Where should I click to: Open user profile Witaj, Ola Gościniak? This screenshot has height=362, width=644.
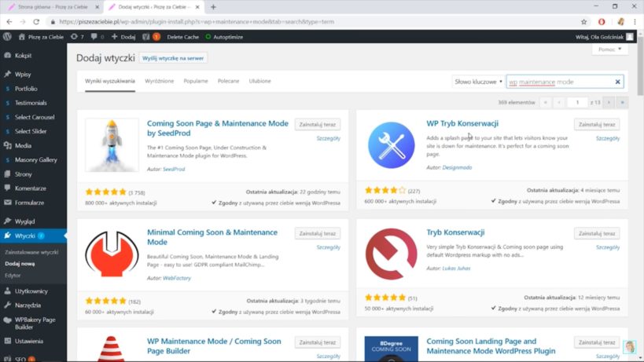[604, 37]
